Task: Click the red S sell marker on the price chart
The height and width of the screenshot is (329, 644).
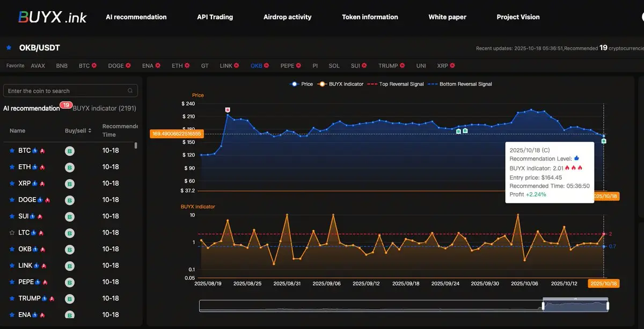Action: (x=228, y=109)
